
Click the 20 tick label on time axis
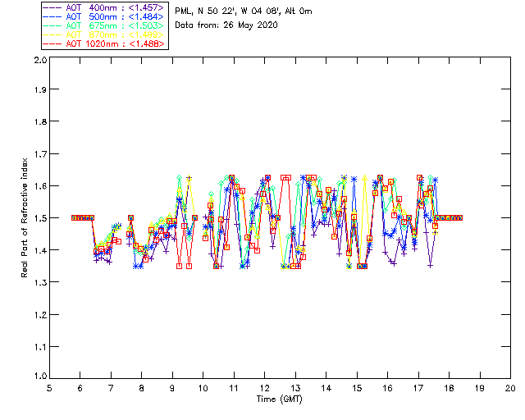510,388
